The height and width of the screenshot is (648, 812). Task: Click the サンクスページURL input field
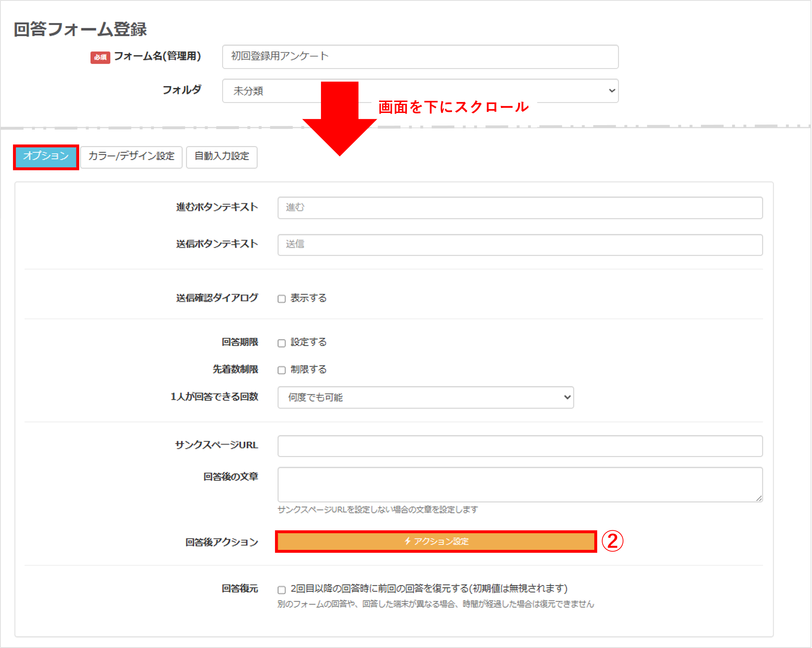pyautogui.click(x=520, y=446)
